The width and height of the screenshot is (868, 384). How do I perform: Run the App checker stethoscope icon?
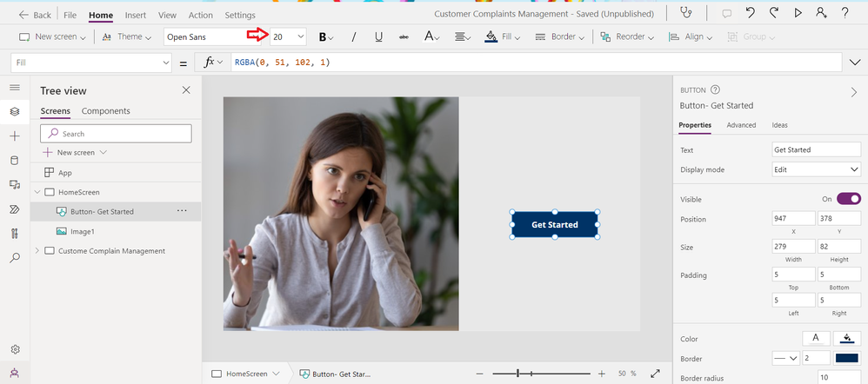686,13
